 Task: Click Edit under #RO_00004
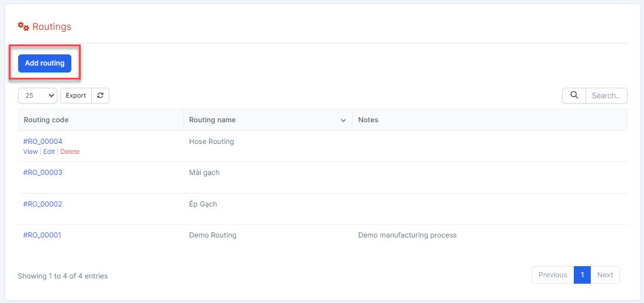[49, 151]
